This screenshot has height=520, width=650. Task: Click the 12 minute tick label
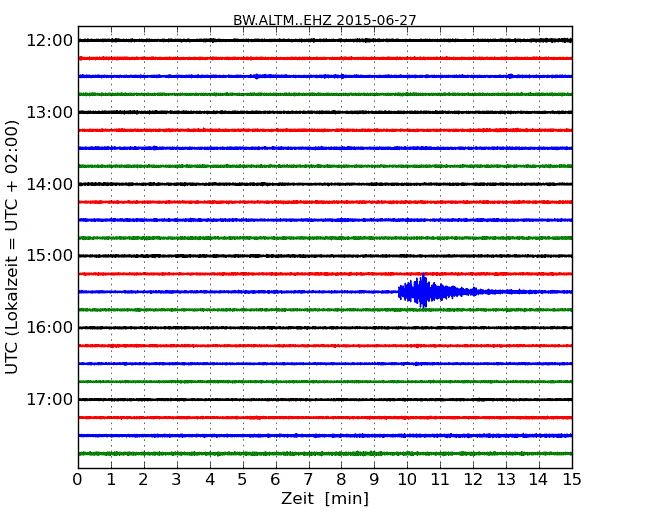pos(473,480)
